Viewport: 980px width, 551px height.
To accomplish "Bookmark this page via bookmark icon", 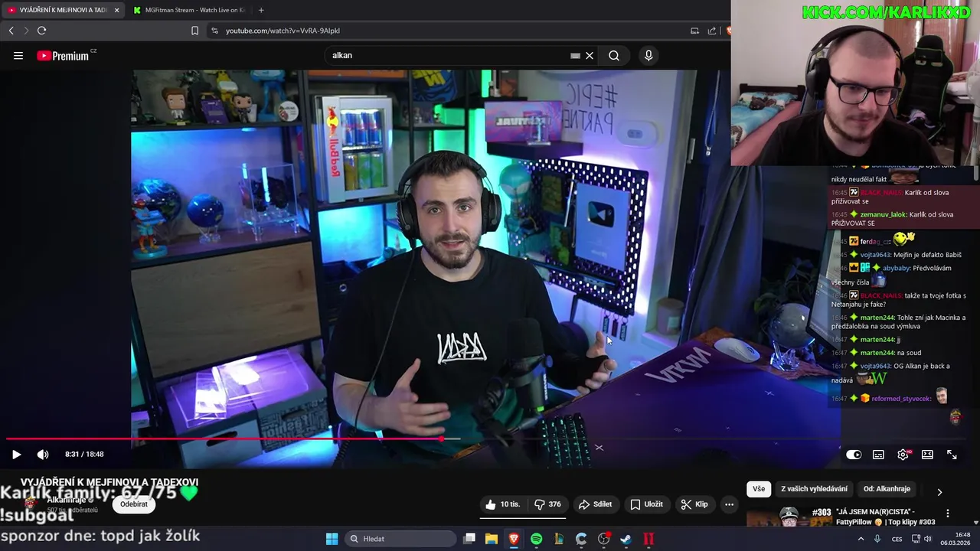I will coord(194,31).
